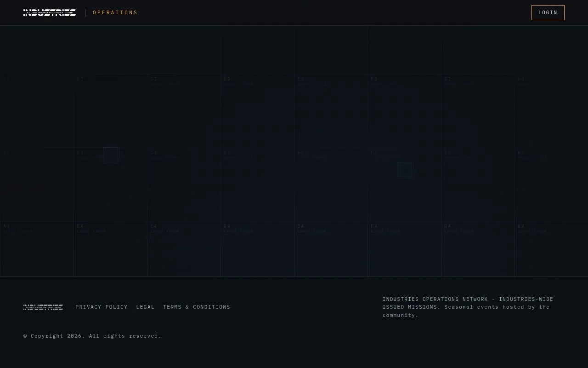Open the OPERATIONS section link
Viewport: 588px width, 368px height.
115,12
